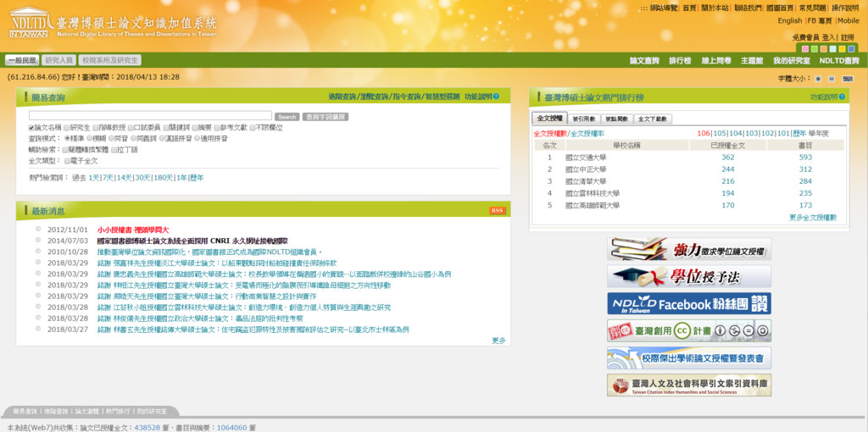The image size is (868, 432).
Task: Expand more news via 更多 link
Action: 498,341
